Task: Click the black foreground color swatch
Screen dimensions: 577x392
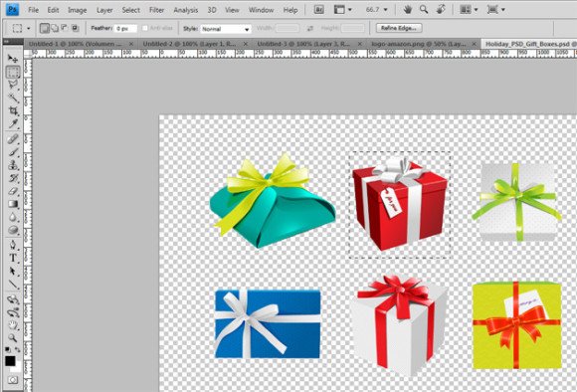Action: pos(10,361)
